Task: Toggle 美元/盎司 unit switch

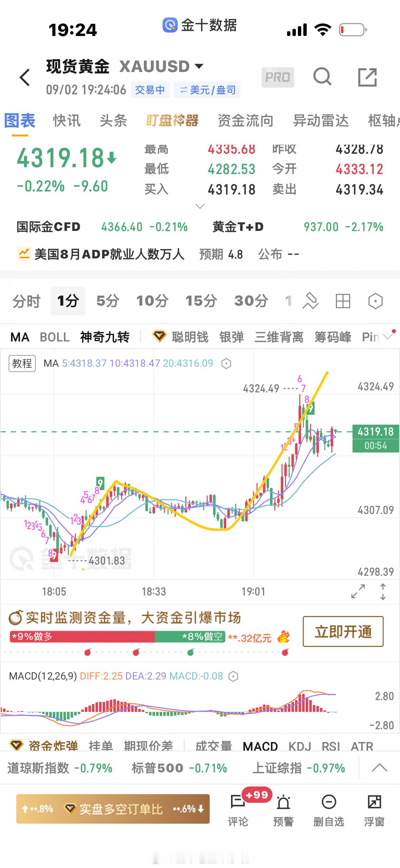Action: point(207,90)
